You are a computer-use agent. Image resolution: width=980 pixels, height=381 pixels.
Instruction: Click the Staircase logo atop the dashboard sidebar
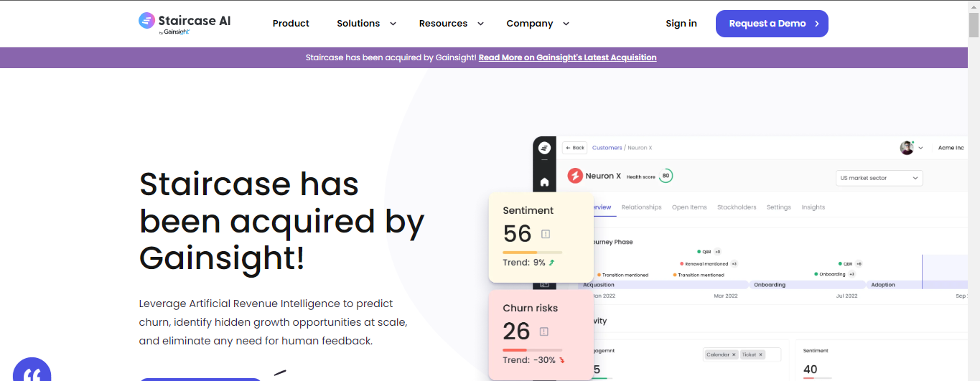pos(544,148)
